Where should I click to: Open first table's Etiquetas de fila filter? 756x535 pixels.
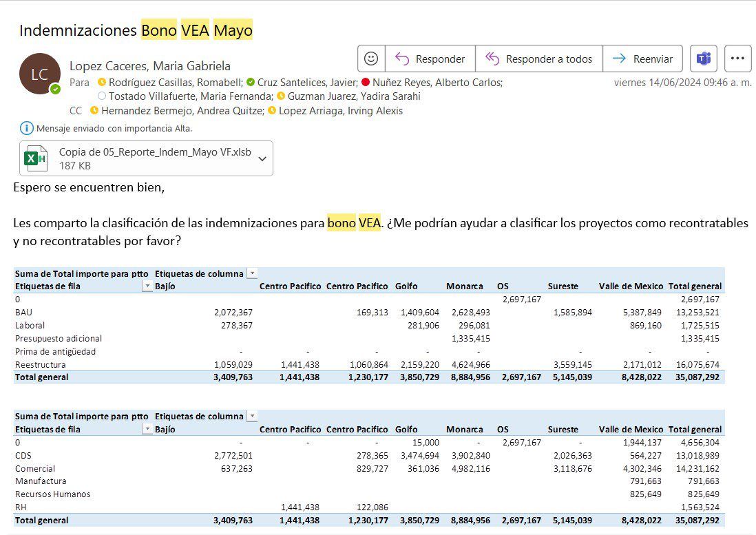coord(147,286)
